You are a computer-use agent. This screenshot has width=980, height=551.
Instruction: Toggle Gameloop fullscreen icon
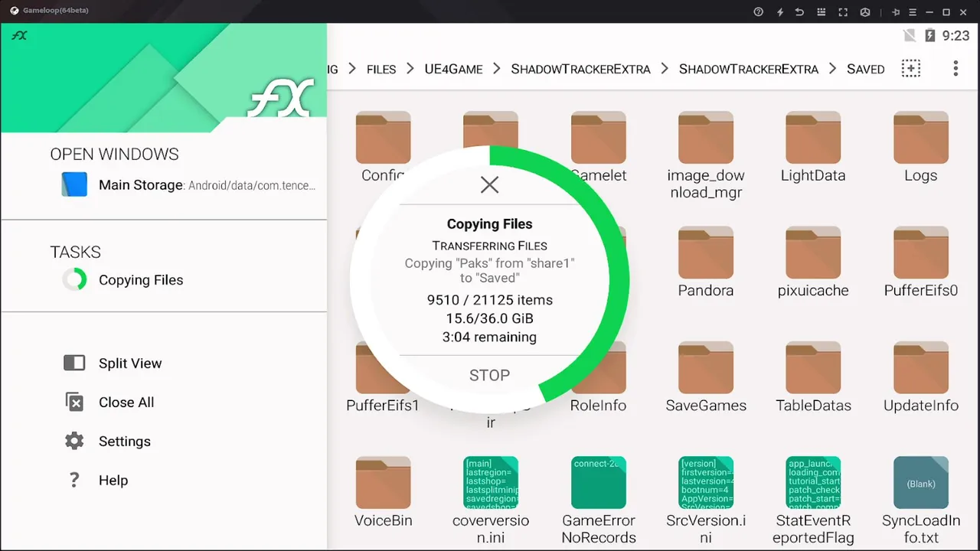click(843, 11)
